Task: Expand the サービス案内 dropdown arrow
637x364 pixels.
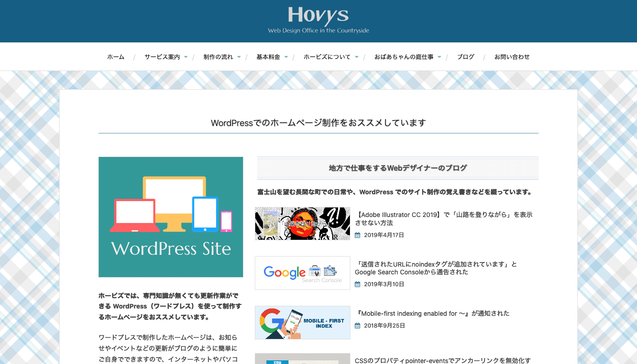Action: [186, 57]
